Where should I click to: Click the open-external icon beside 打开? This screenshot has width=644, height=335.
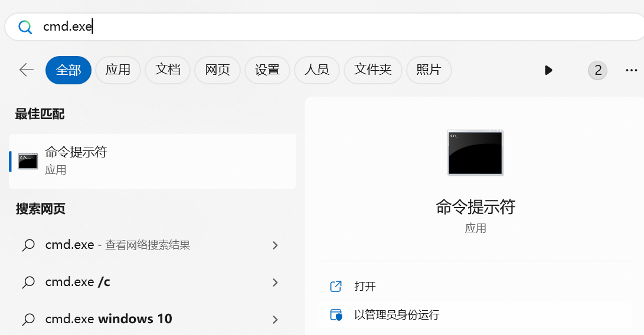(x=336, y=286)
